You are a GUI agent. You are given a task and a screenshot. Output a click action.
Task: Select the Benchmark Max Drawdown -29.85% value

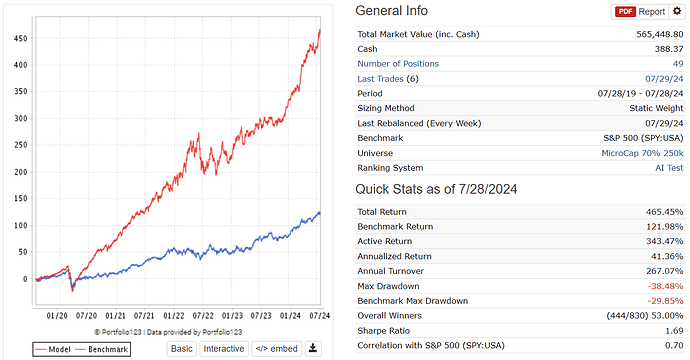[x=665, y=301]
